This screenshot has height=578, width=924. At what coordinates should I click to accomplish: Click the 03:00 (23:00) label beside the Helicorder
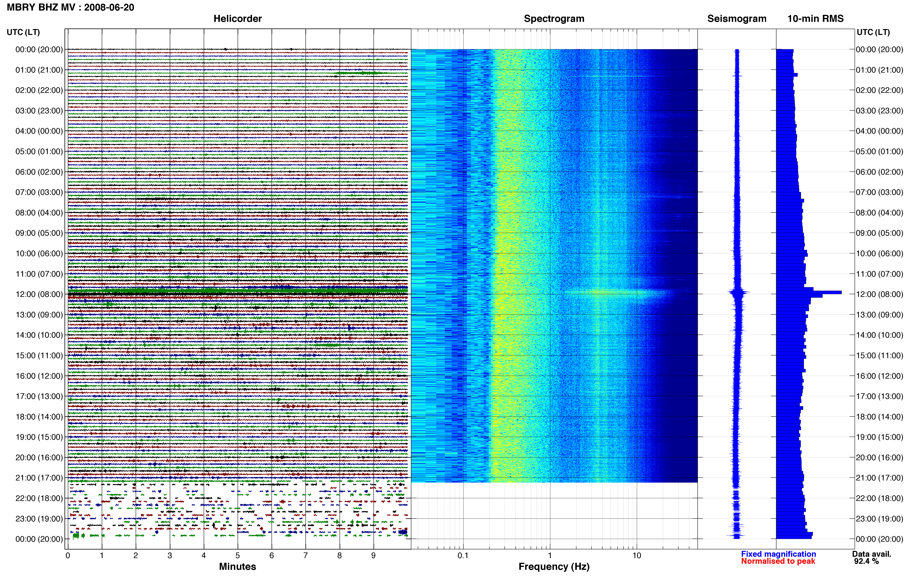[39, 111]
